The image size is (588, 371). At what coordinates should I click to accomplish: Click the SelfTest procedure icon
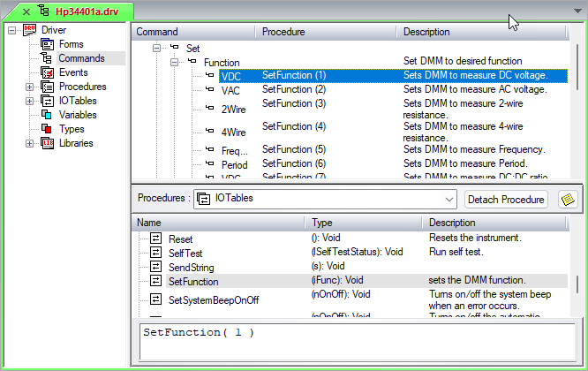pos(156,253)
